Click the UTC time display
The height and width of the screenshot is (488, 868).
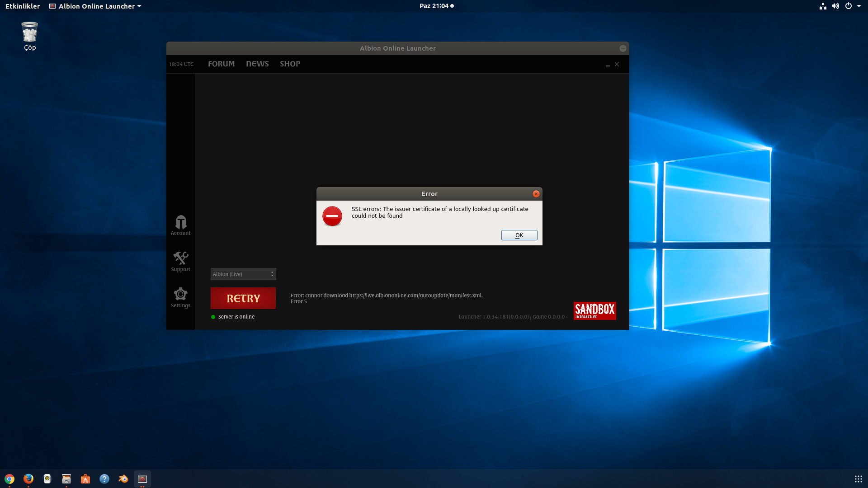pos(181,64)
